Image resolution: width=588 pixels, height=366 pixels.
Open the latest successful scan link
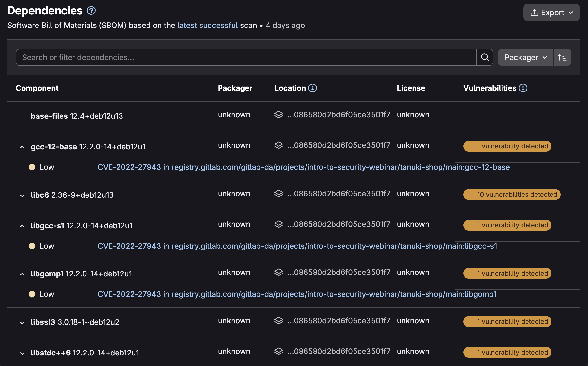[x=208, y=25]
